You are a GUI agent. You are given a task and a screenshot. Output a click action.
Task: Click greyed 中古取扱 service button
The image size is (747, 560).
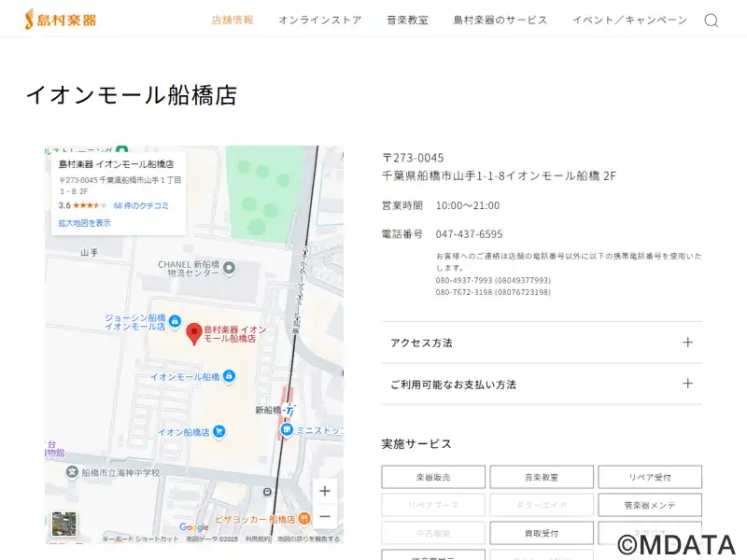[x=433, y=533]
